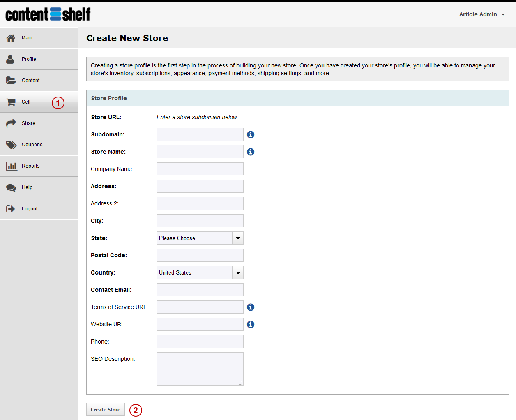The image size is (516, 420).
Task: Open the Content folder icon
Action: (11, 81)
